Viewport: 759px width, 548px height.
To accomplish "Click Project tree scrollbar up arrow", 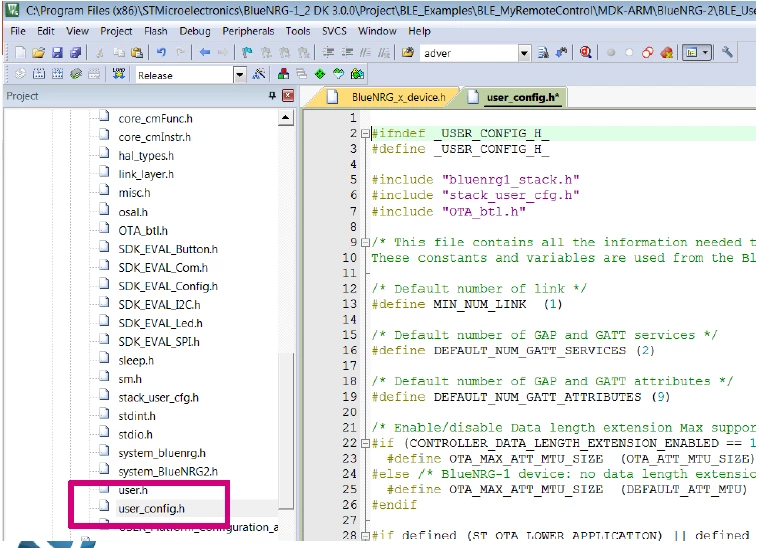I will [x=286, y=118].
